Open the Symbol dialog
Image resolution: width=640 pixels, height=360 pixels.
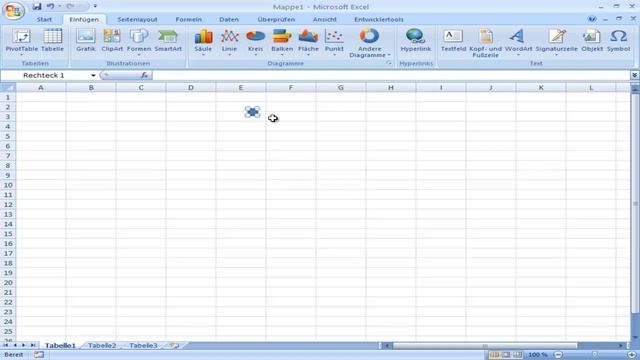[x=618, y=41]
